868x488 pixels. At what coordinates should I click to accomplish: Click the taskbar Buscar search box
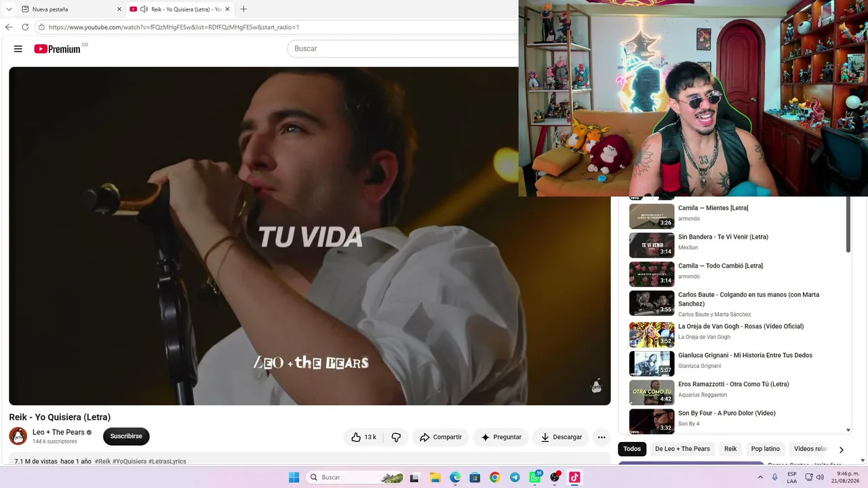pos(355,477)
